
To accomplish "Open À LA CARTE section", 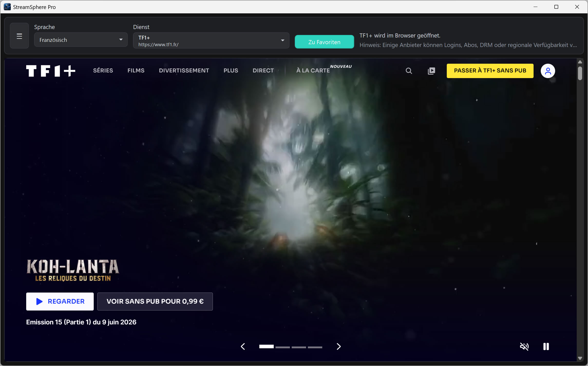I will 313,70.
